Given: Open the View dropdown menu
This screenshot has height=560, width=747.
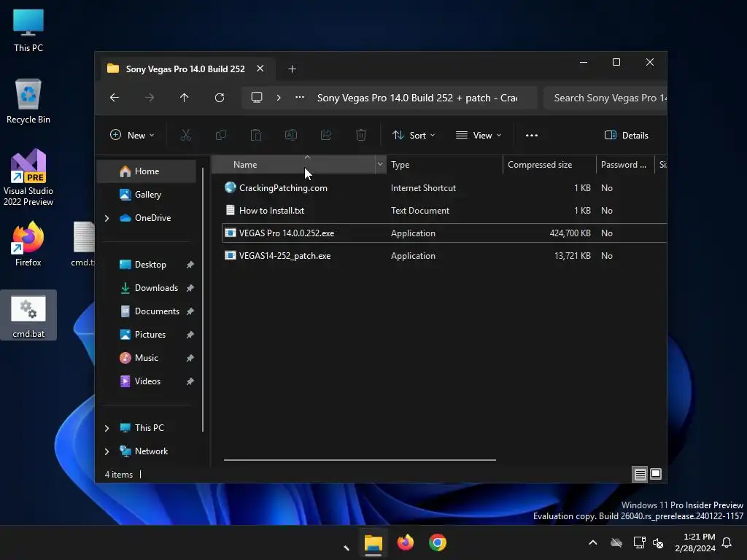Looking at the screenshot, I should 479,135.
